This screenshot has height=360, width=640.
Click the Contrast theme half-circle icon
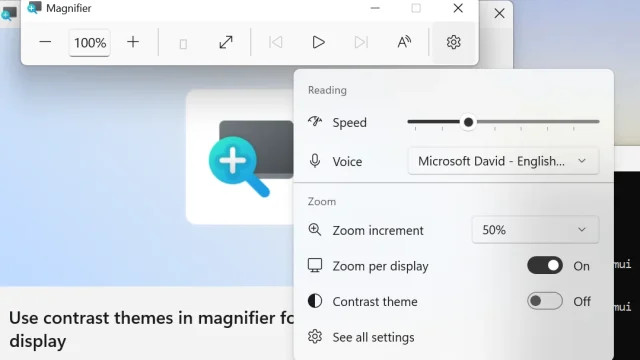[x=315, y=301]
